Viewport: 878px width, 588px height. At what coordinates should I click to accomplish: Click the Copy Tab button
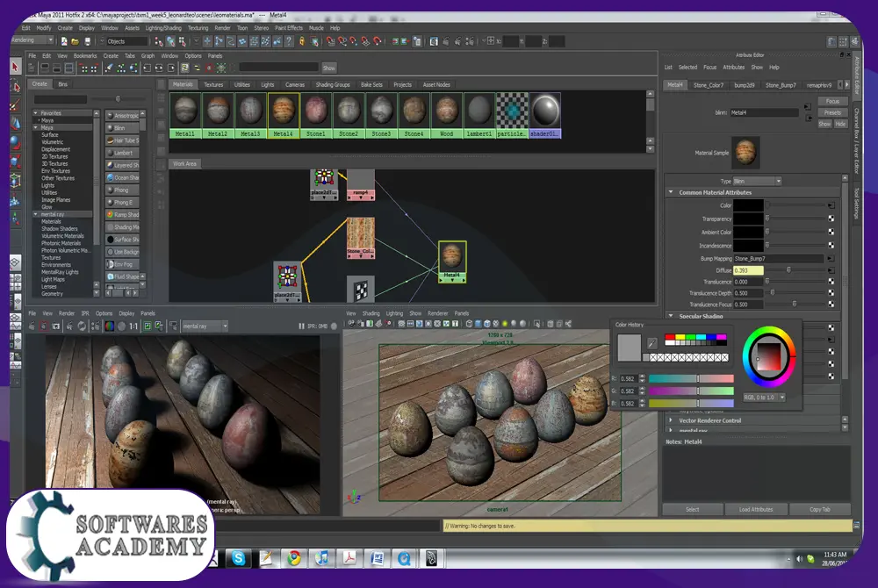(x=820, y=509)
